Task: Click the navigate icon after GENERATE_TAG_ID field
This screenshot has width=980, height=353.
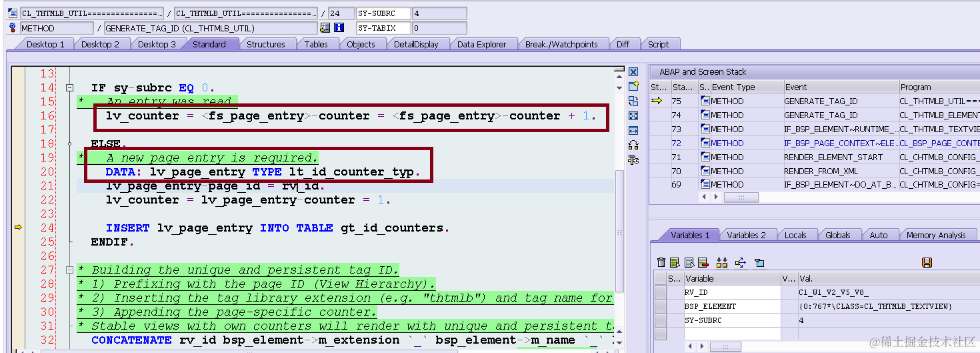Action: (x=325, y=28)
